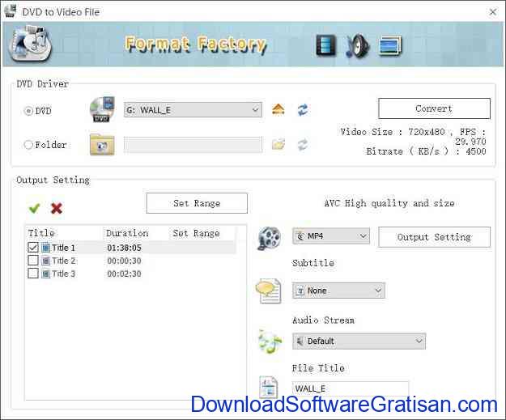The height and width of the screenshot is (420, 506).
Task: Click the Convert button
Action: pyautogui.click(x=434, y=108)
